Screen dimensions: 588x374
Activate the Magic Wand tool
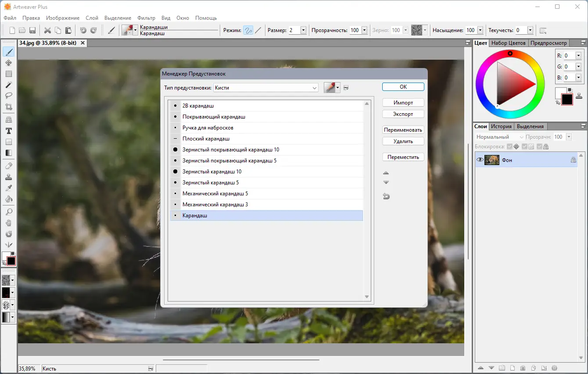(9, 85)
